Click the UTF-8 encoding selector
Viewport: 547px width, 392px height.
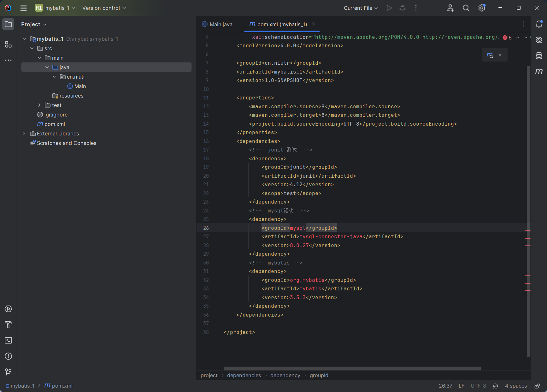coord(478,386)
